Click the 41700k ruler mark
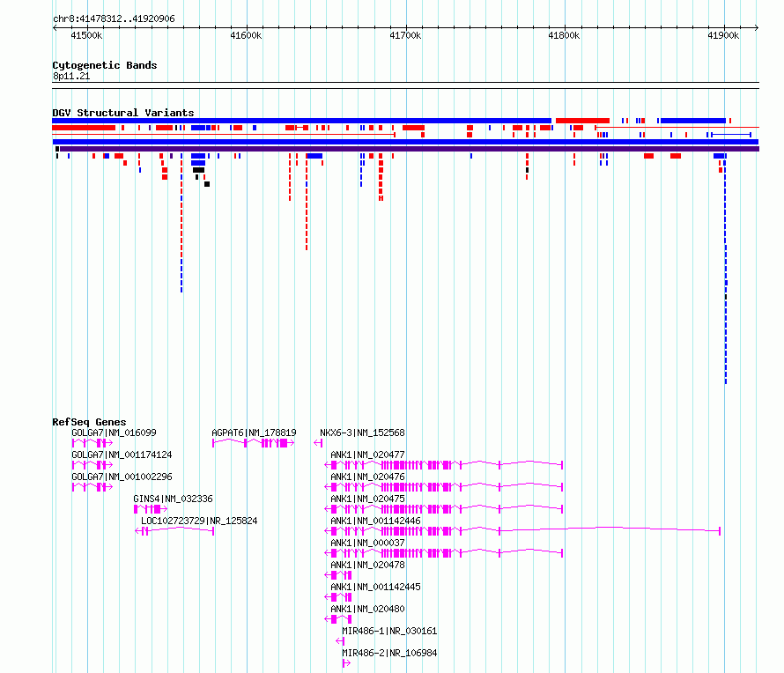 tap(405, 35)
